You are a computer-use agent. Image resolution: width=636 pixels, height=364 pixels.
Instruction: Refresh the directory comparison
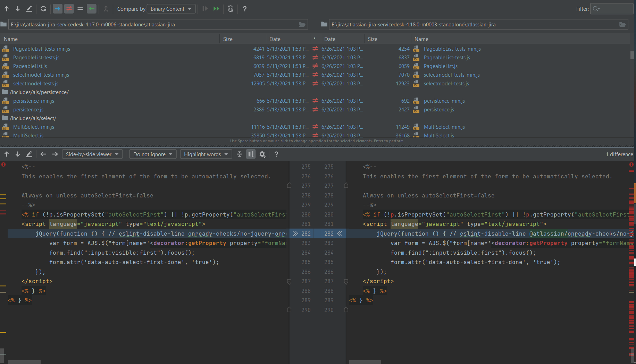(43, 9)
